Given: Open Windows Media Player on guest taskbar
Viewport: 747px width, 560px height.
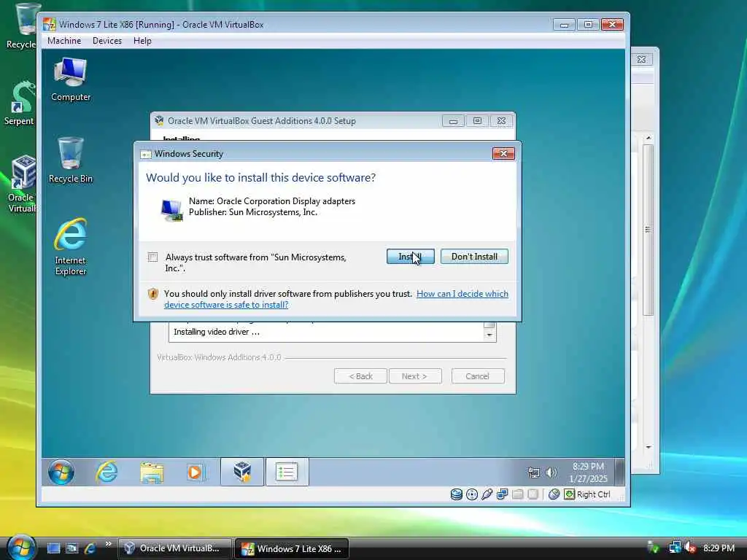Looking at the screenshot, I should click(196, 472).
